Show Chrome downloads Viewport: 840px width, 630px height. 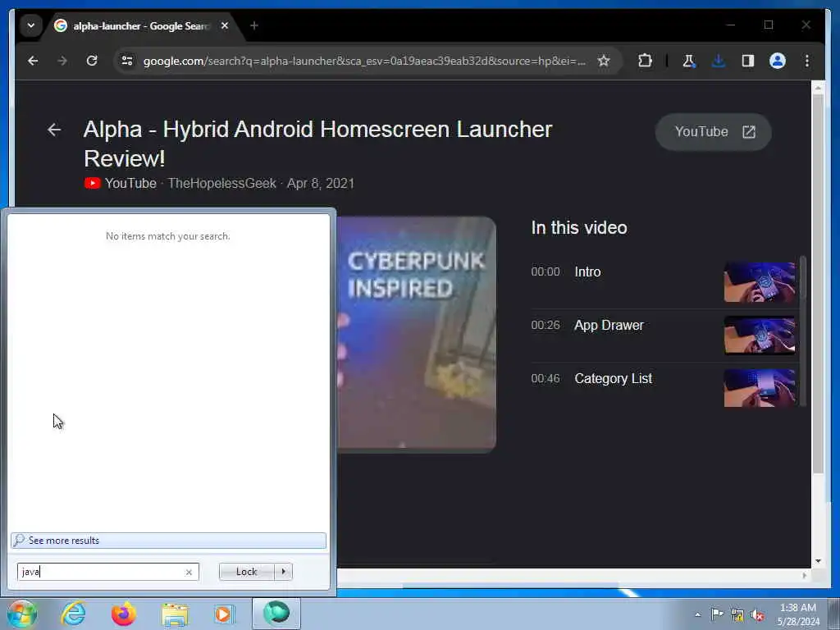pyautogui.click(x=719, y=61)
